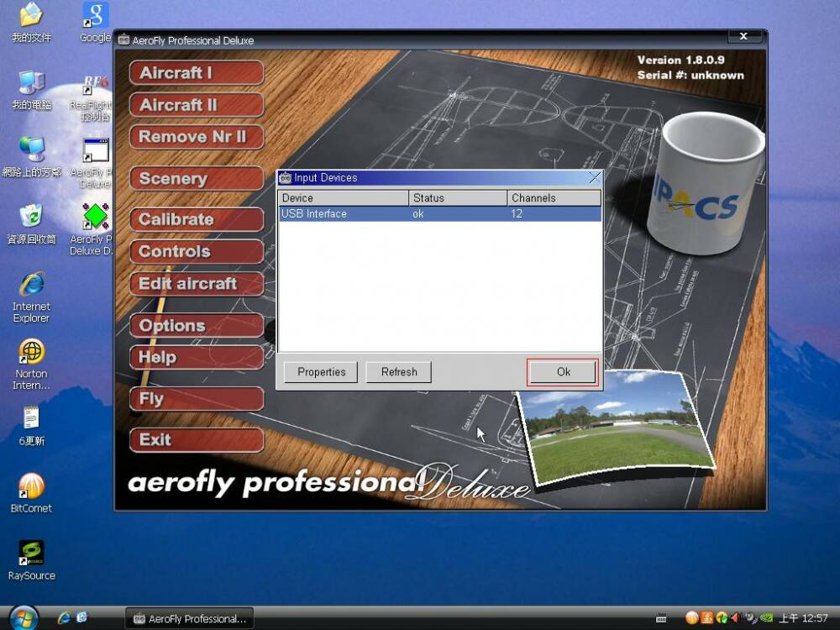Click the second quick launch icon beside Internet Explorer
Image resolution: width=840 pixels, height=630 pixels.
click(x=82, y=617)
